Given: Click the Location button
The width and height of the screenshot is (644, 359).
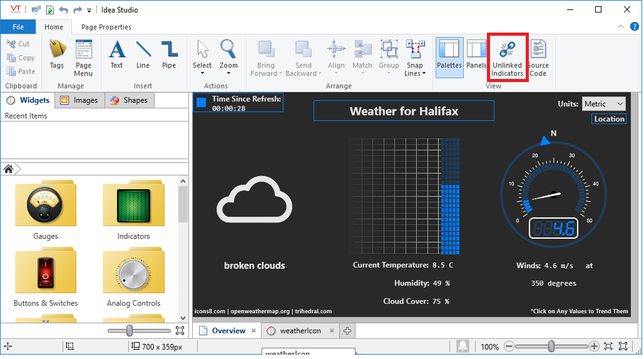Looking at the screenshot, I should coord(609,119).
